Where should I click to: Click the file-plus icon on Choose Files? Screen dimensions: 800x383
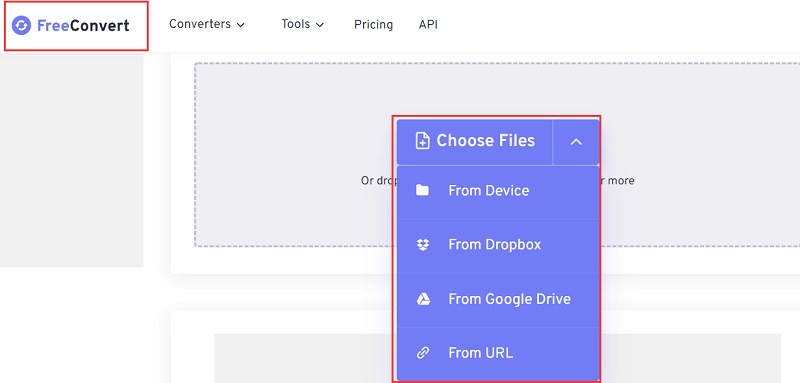point(422,141)
